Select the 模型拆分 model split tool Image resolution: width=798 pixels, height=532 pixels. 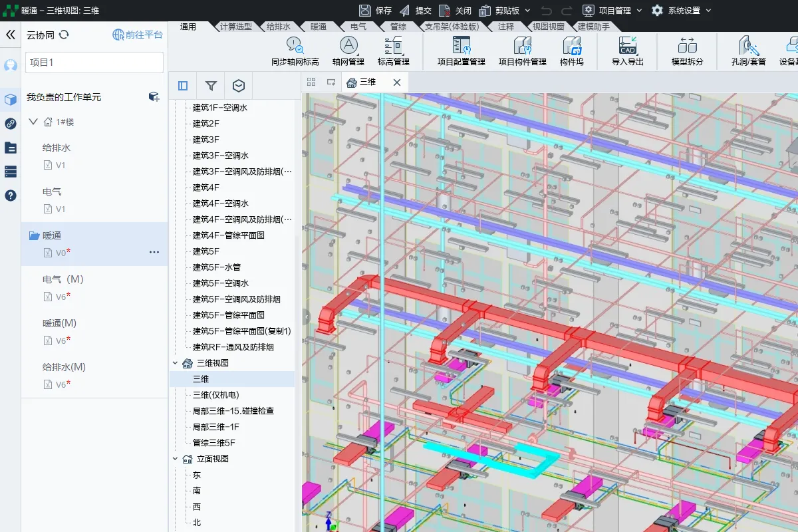687,46
